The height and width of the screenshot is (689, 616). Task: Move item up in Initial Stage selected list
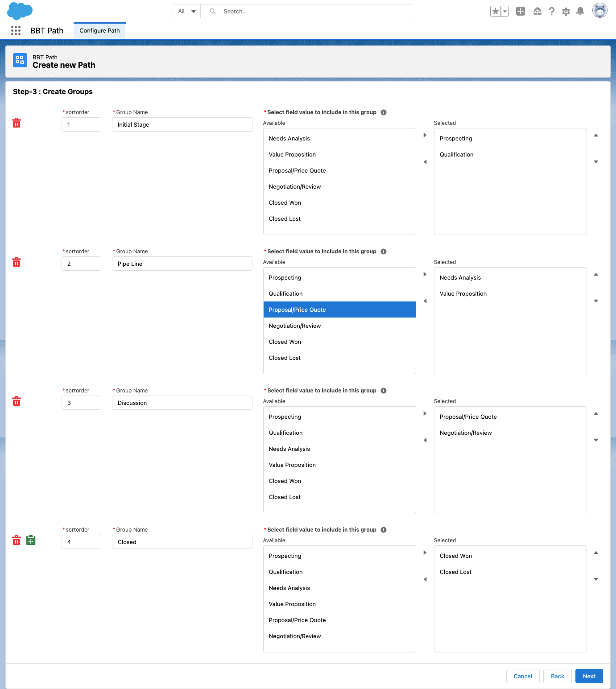pyautogui.click(x=596, y=135)
